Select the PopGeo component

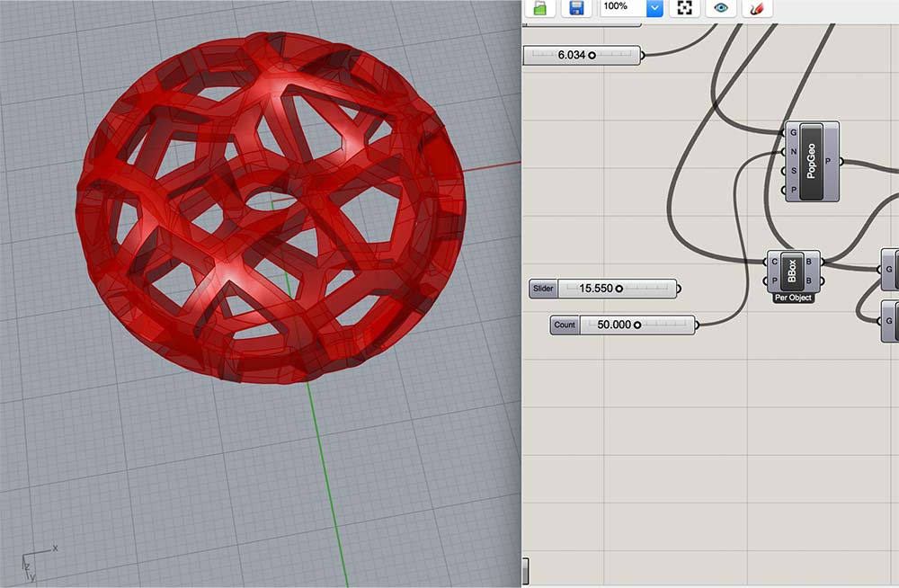811,161
